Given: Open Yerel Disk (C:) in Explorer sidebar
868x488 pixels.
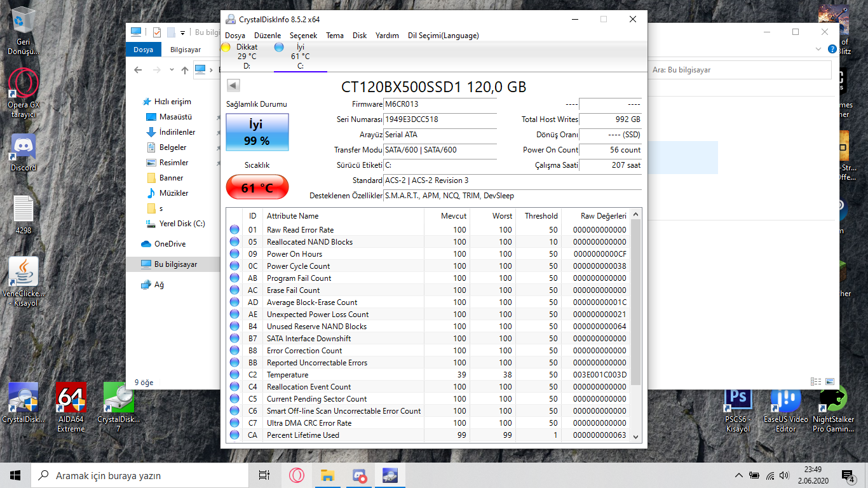Looking at the screenshot, I should pyautogui.click(x=175, y=224).
